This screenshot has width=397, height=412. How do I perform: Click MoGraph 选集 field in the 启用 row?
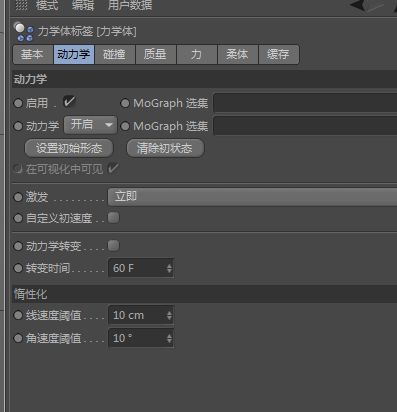click(305, 103)
